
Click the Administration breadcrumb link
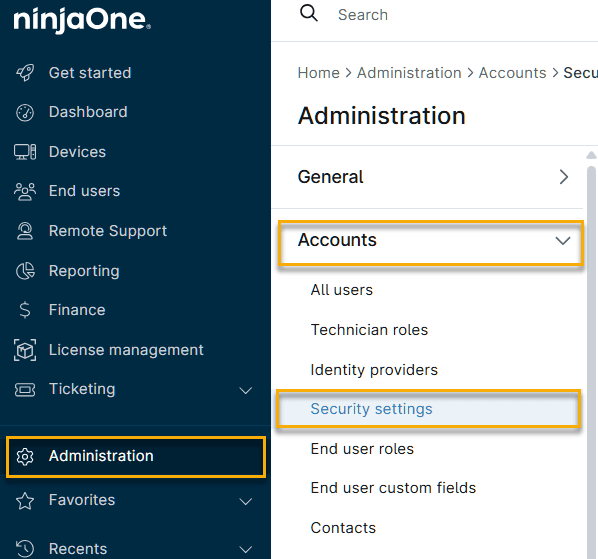pos(409,73)
